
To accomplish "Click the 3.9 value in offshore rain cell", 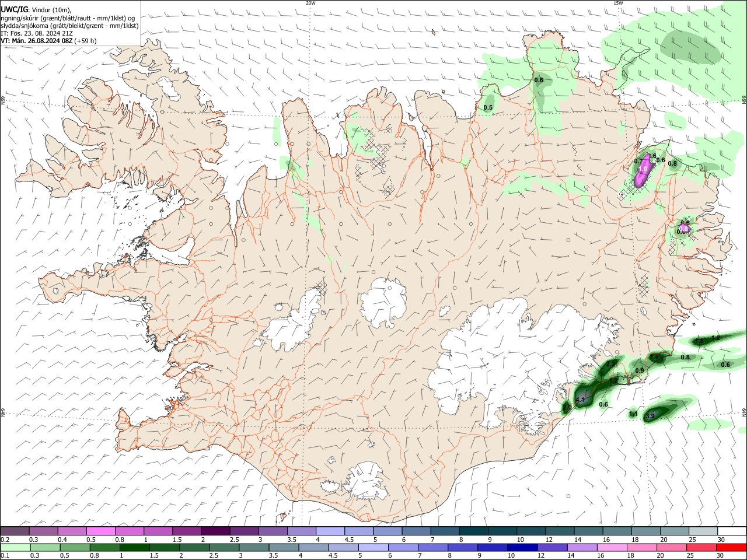I will pyautogui.click(x=650, y=416).
